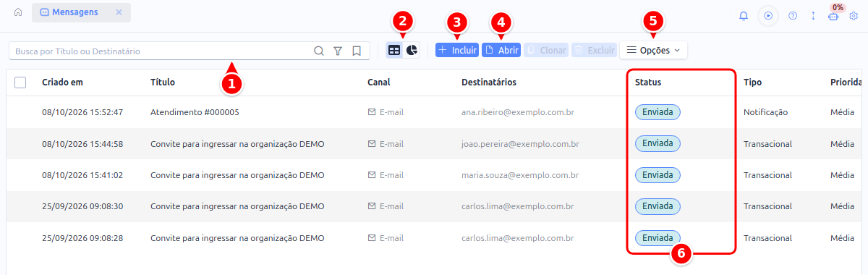Click Notificação in the Tipo column
The width and height of the screenshot is (868, 275).
point(765,112)
